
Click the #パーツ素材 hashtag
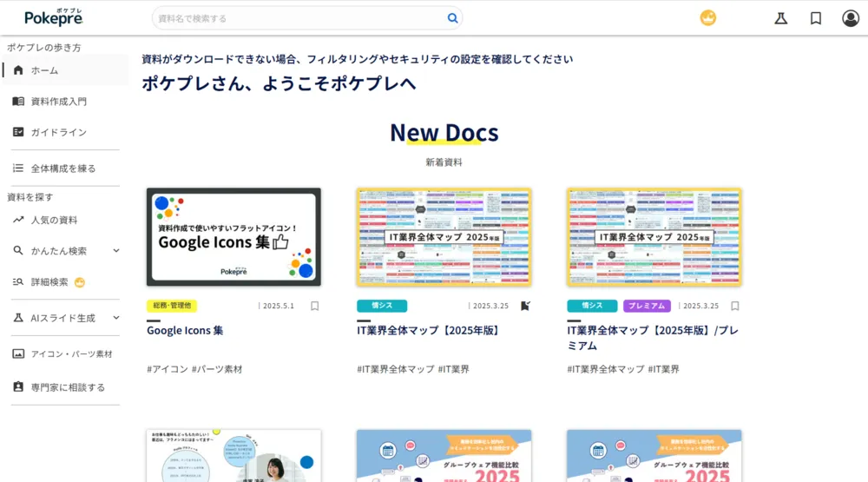tap(217, 369)
